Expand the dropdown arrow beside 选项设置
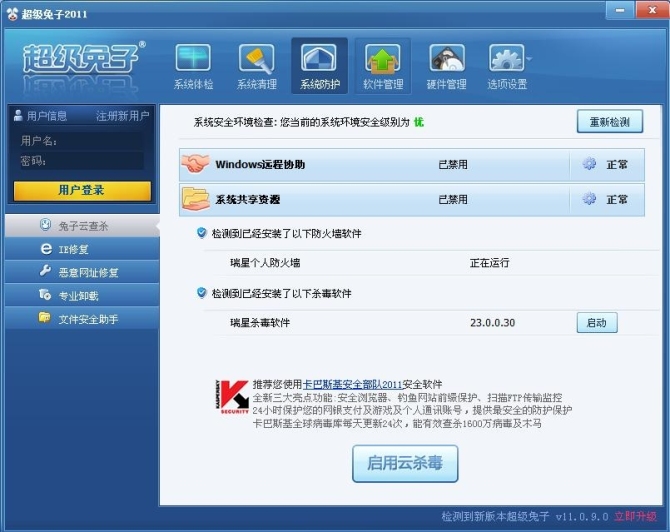Viewport: 670px width, 532px height. (x=529, y=59)
